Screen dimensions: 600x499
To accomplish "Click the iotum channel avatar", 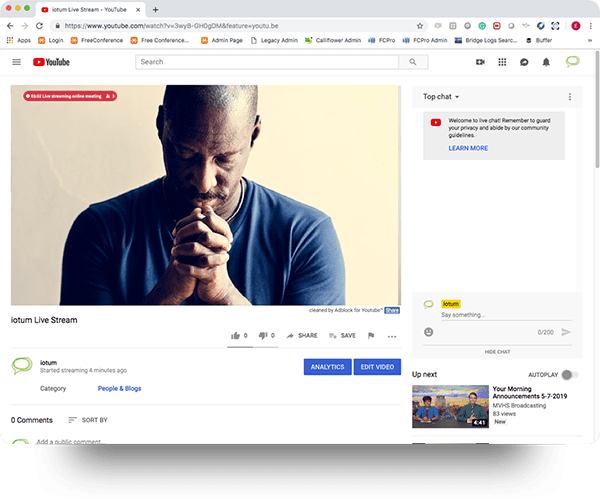I will point(22,365).
